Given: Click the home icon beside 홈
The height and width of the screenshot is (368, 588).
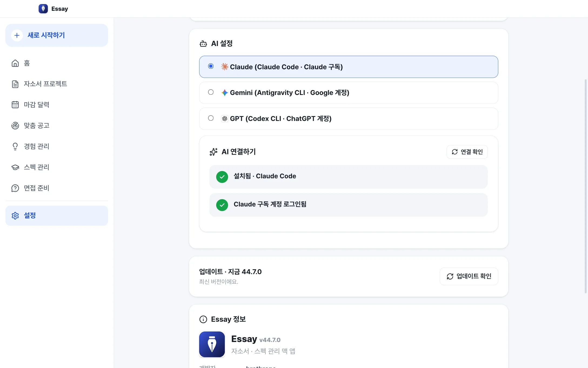Looking at the screenshot, I should pos(15,63).
